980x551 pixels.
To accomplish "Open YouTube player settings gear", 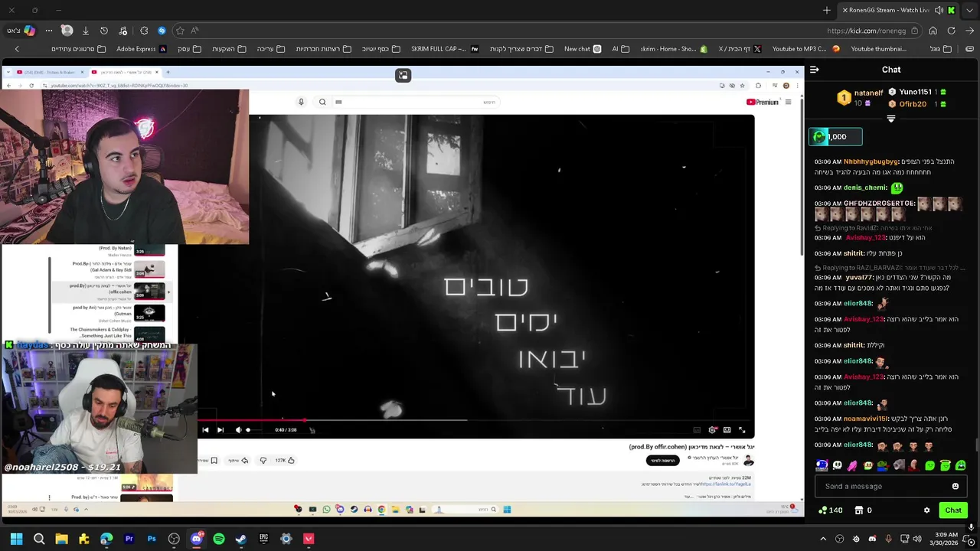I will [x=712, y=430].
